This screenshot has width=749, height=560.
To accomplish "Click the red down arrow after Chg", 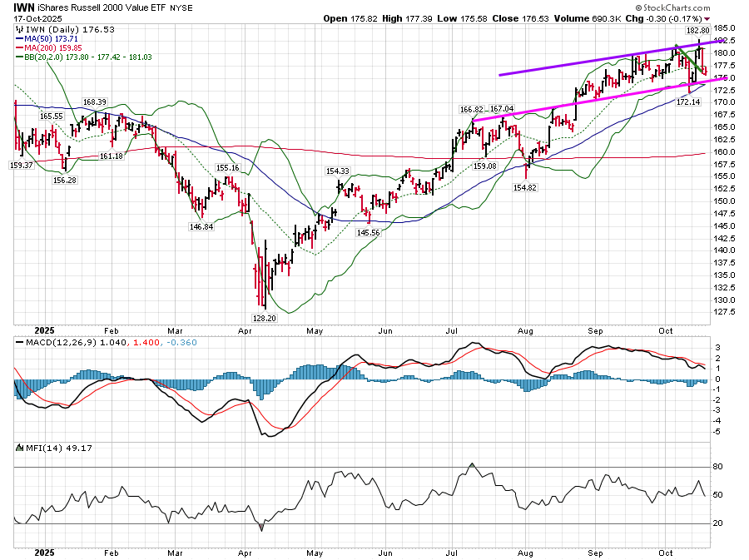I will click(707, 18).
